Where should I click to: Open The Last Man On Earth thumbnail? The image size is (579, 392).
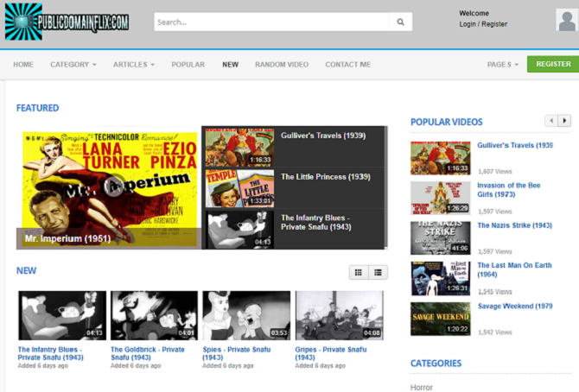pos(441,278)
